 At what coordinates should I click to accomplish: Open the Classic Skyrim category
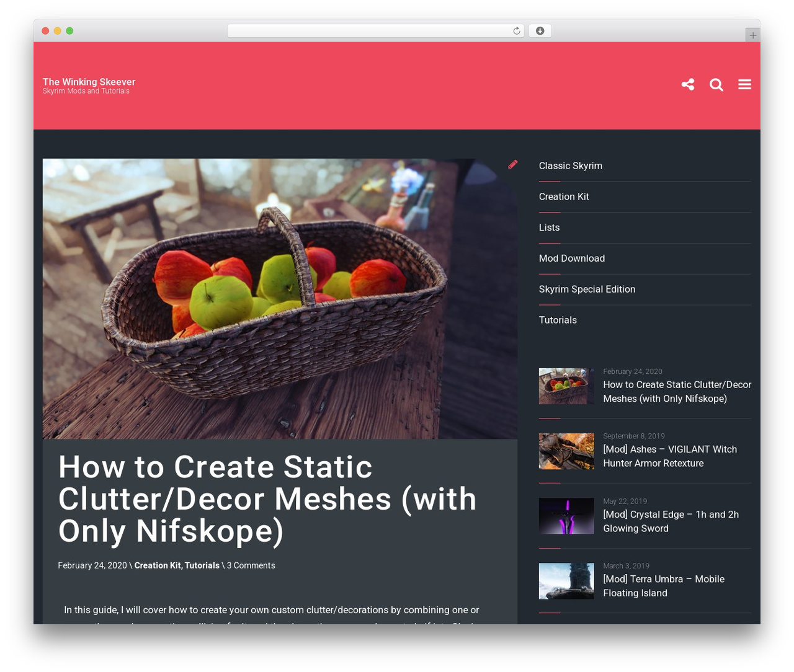point(571,166)
